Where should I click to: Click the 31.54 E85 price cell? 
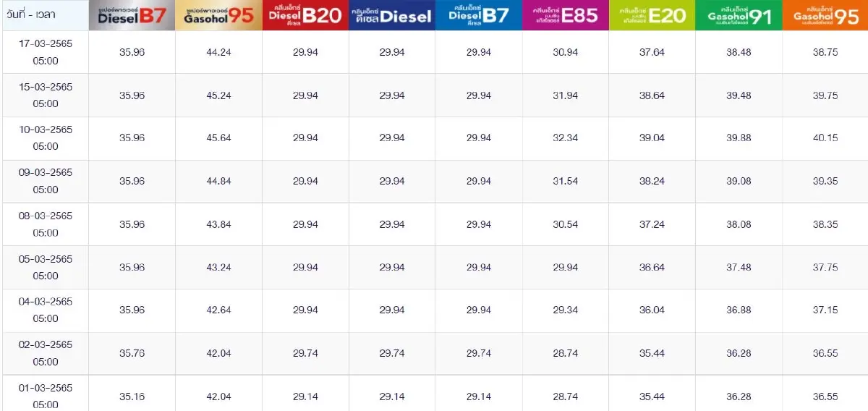(566, 181)
